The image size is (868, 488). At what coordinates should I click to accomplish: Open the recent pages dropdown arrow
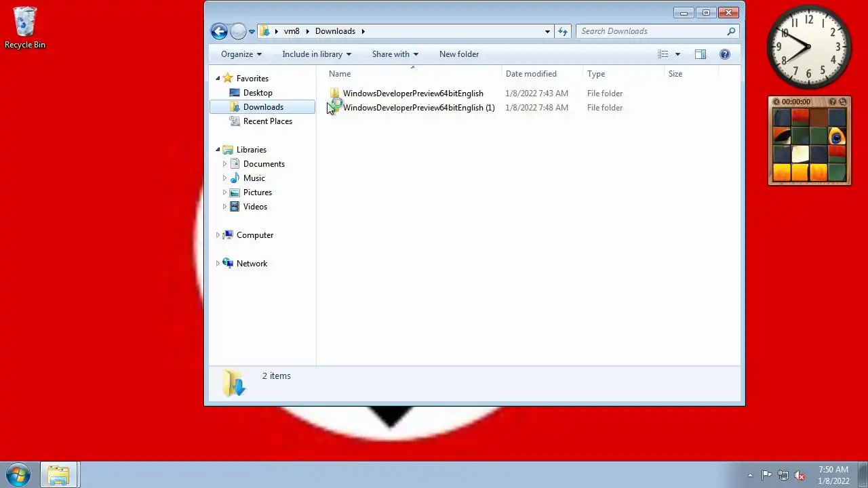click(252, 31)
